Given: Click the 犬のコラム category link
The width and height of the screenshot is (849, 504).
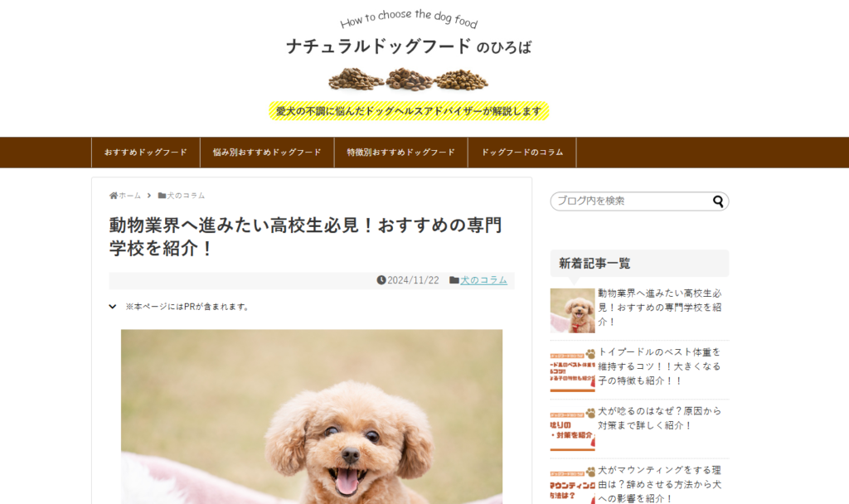Looking at the screenshot, I should (483, 280).
